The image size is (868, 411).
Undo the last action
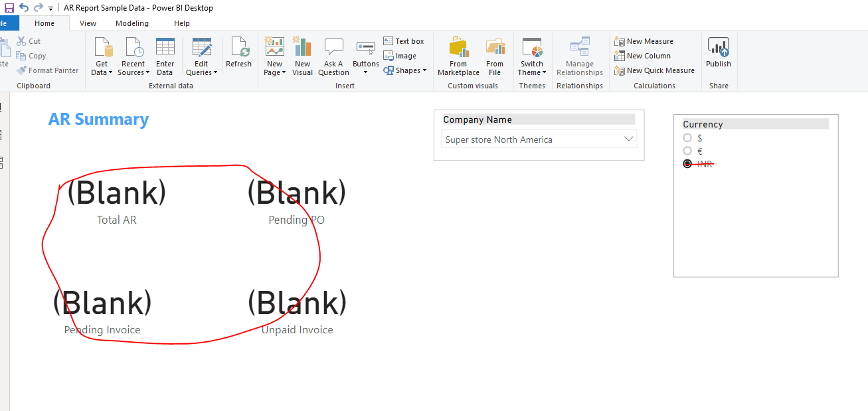(x=24, y=8)
